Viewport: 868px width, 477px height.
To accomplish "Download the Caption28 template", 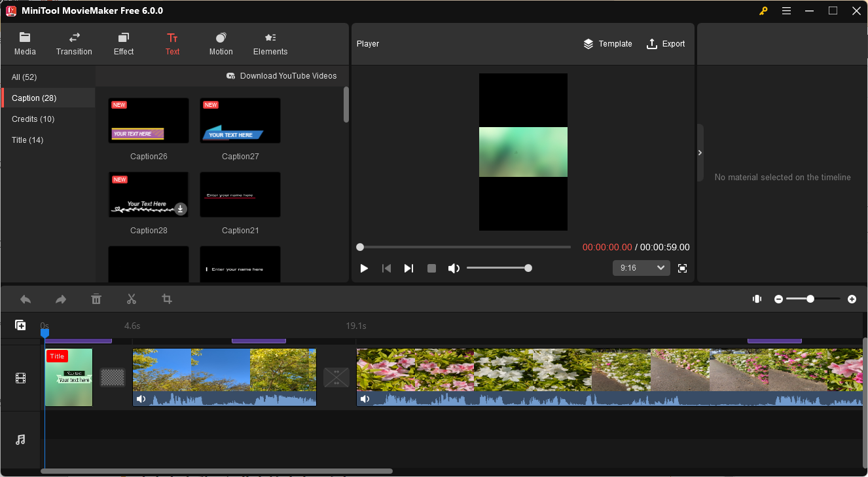I will (x=180, y=209).
